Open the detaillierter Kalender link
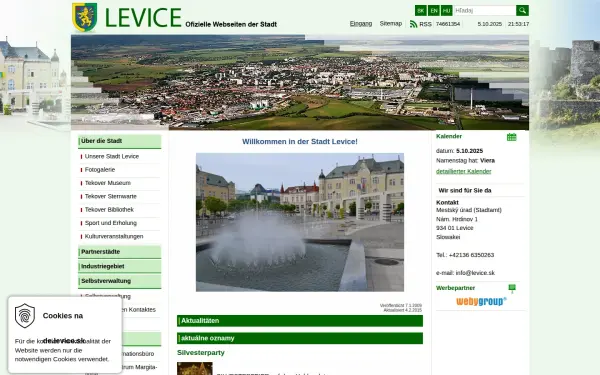 pos(463,171)
